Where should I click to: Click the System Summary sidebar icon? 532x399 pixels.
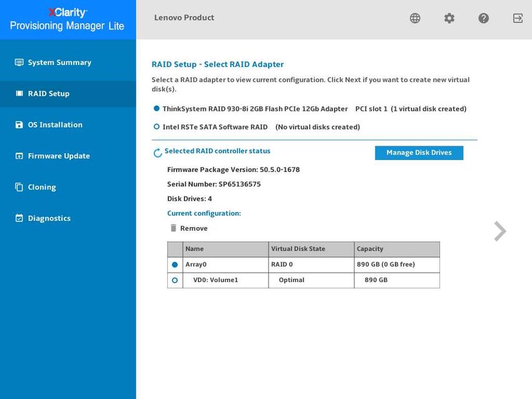19,63
